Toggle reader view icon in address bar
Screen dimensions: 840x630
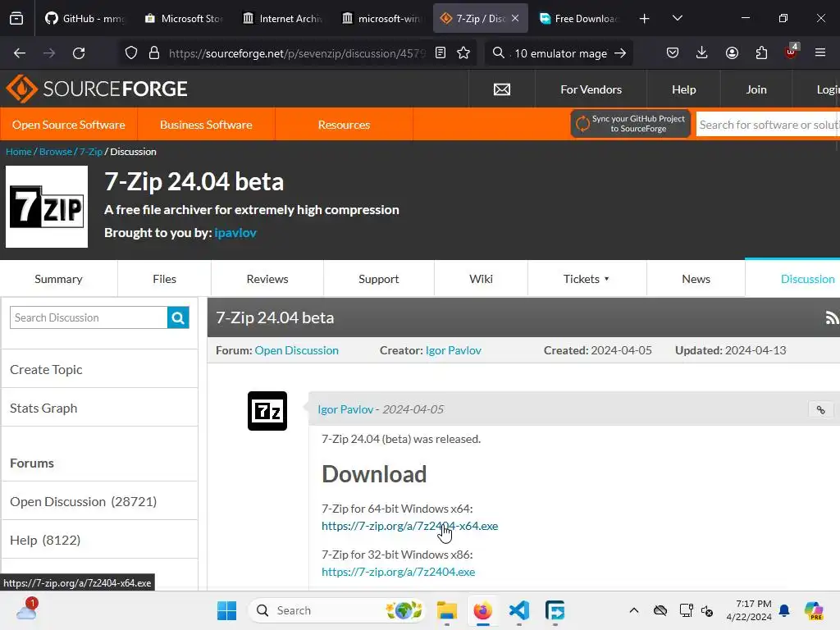click(x=441, y=53)
